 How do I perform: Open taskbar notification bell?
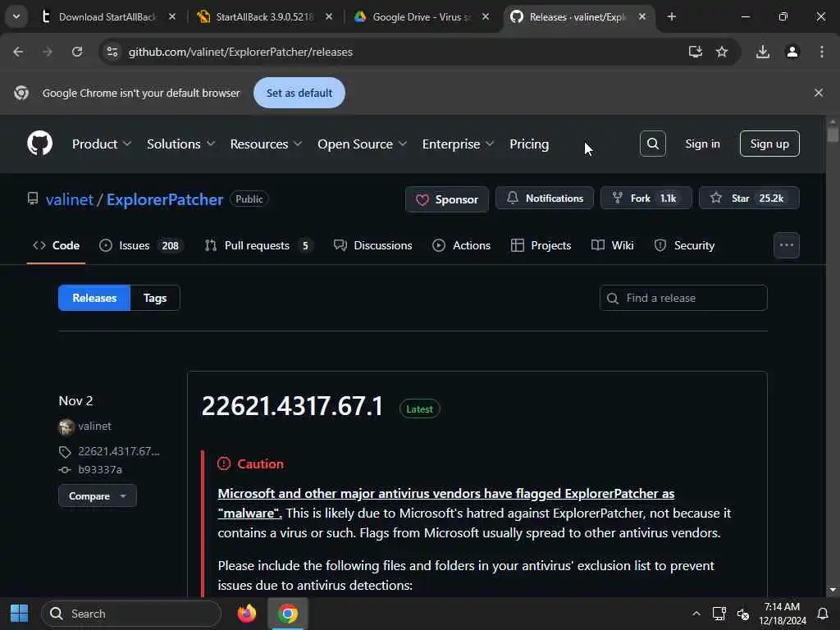822,614
